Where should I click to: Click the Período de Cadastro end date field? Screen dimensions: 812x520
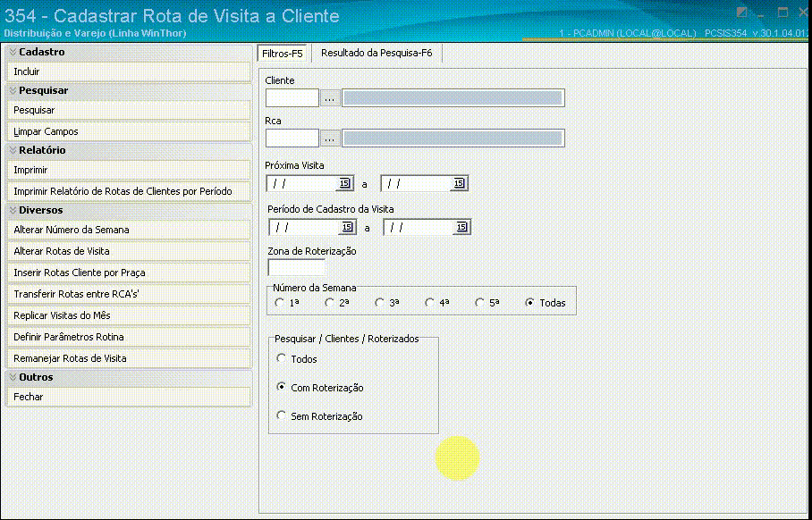[419, 227]
